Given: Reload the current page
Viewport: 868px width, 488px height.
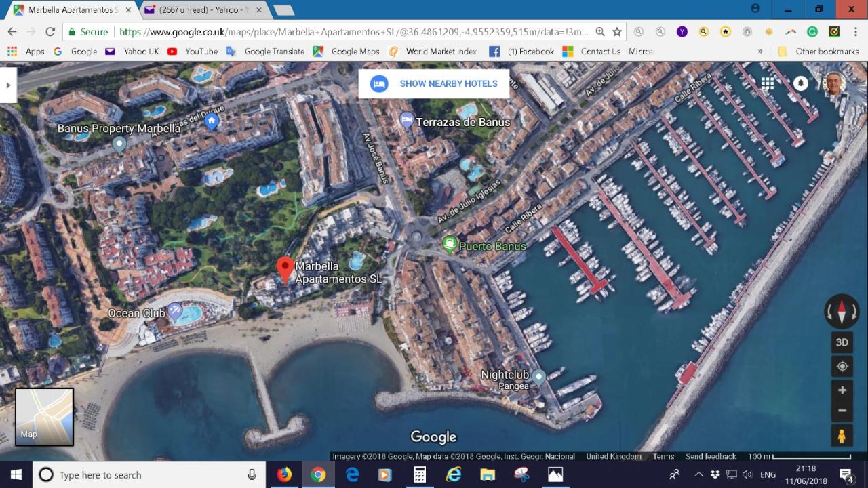Looking at the screenshot, I should click(x=50, y=32).
